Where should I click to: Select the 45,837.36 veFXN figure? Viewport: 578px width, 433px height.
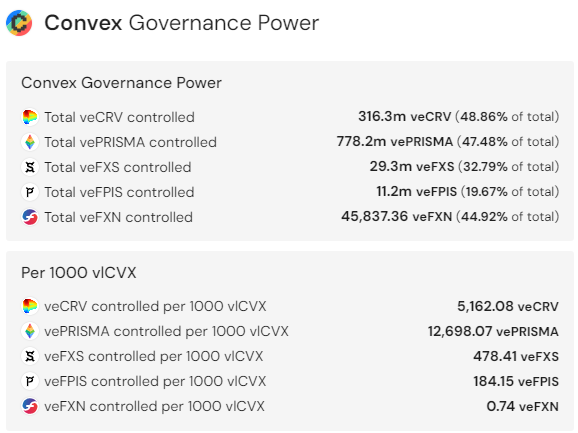tap(397, 217)
